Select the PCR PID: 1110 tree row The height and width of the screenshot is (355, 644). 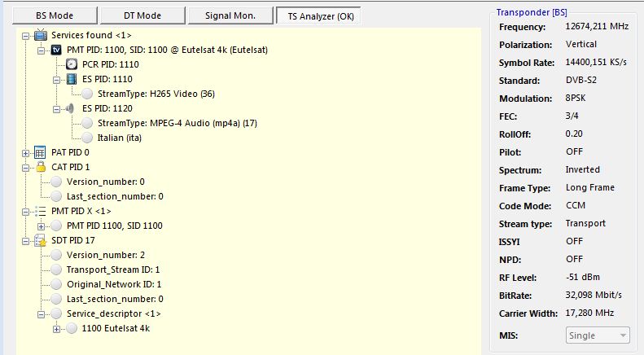(111, 64)
